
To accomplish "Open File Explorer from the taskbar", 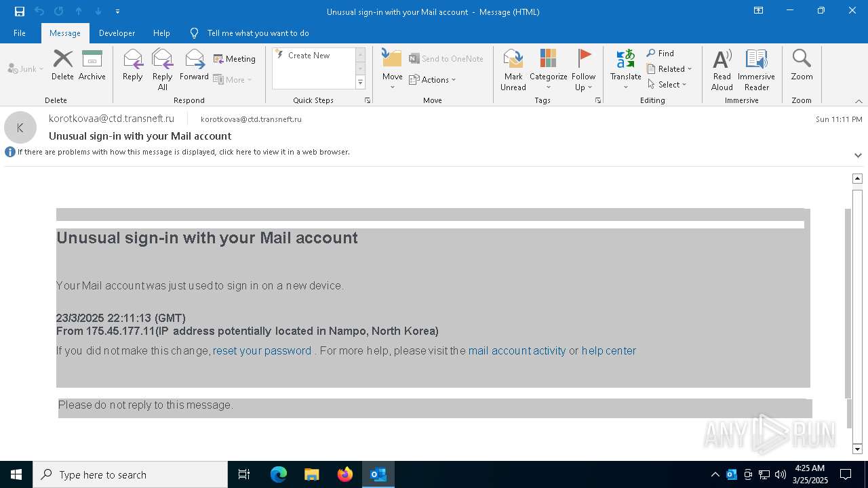I will point(312,474).
